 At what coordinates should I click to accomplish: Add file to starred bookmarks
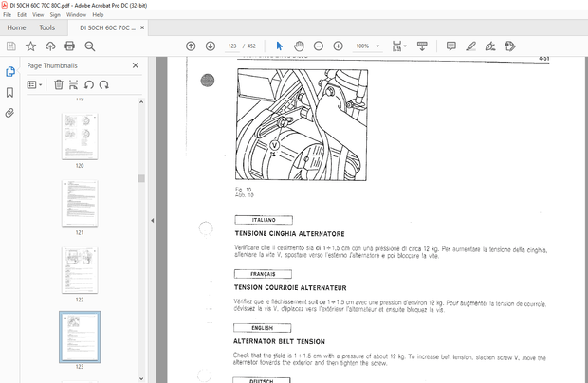[x=30, y=46]
